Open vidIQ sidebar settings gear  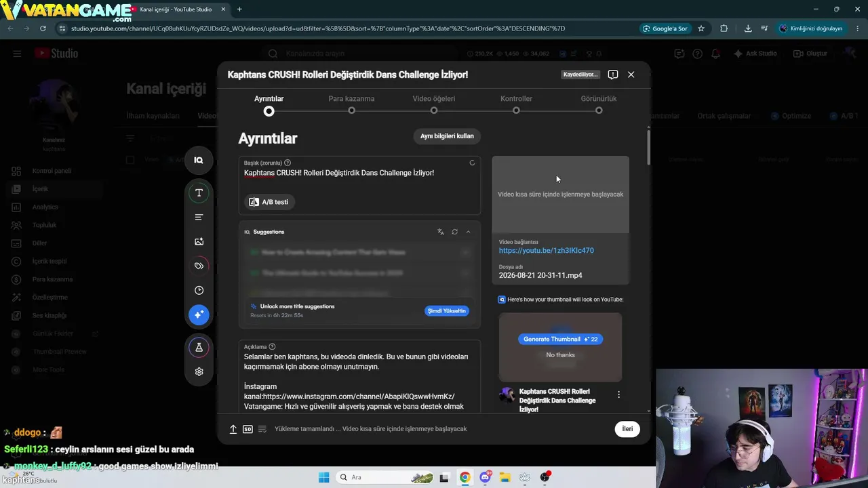(199, 371)
